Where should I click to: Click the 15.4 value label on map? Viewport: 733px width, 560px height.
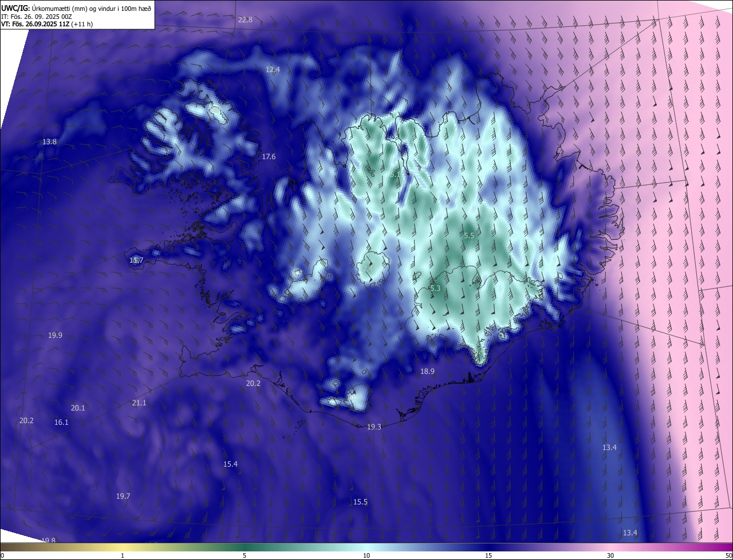point(230,464)
